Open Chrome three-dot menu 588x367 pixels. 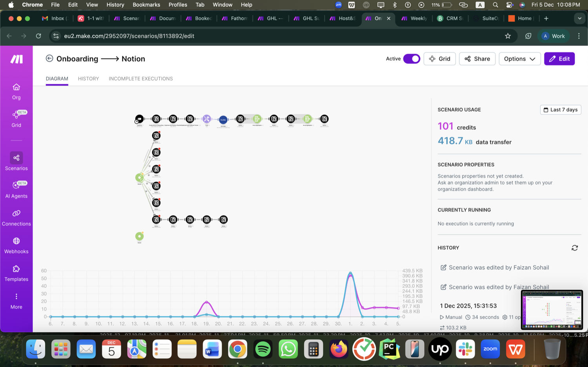pos(579,36)
